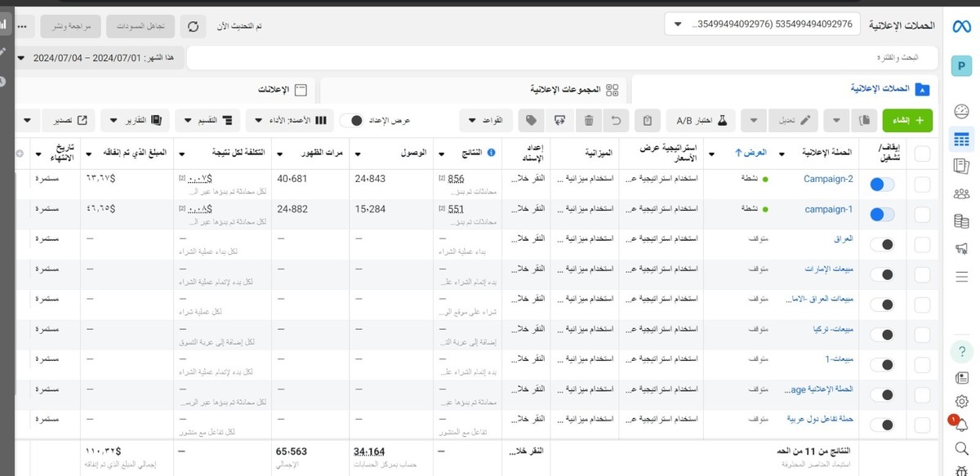The height and width of the screenshot is (476, 980).
Task: Open Audiences icon in right sidebar
Action: (961, 194)
